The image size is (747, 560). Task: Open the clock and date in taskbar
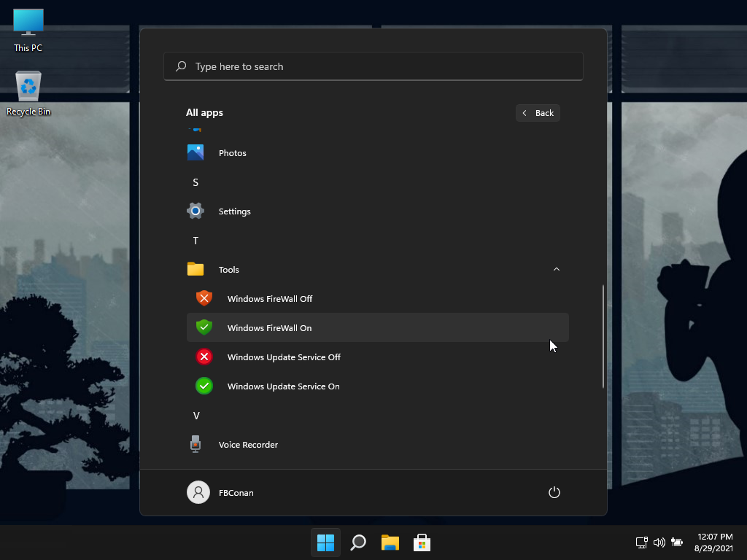click(x=713, y=542)
